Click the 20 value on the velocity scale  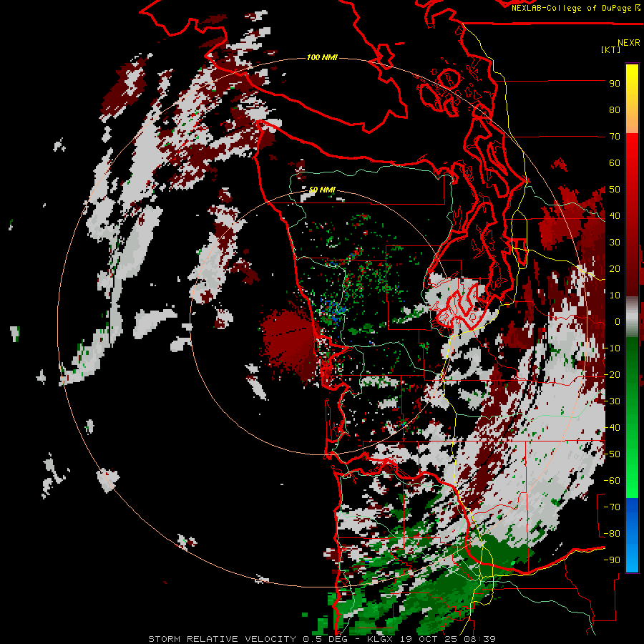point(615,269)
